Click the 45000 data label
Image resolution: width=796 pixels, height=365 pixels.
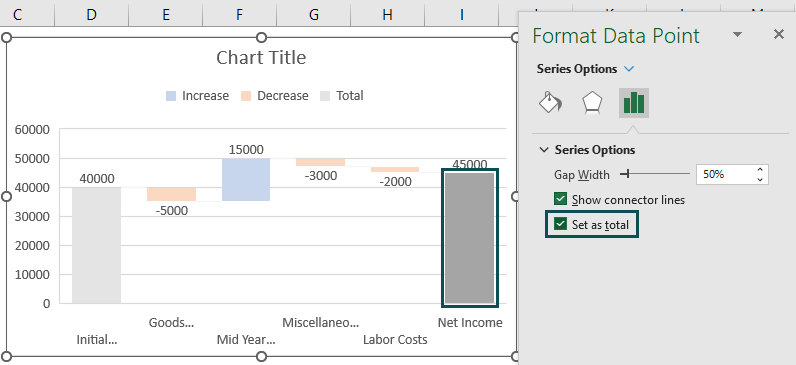[470, 164]
